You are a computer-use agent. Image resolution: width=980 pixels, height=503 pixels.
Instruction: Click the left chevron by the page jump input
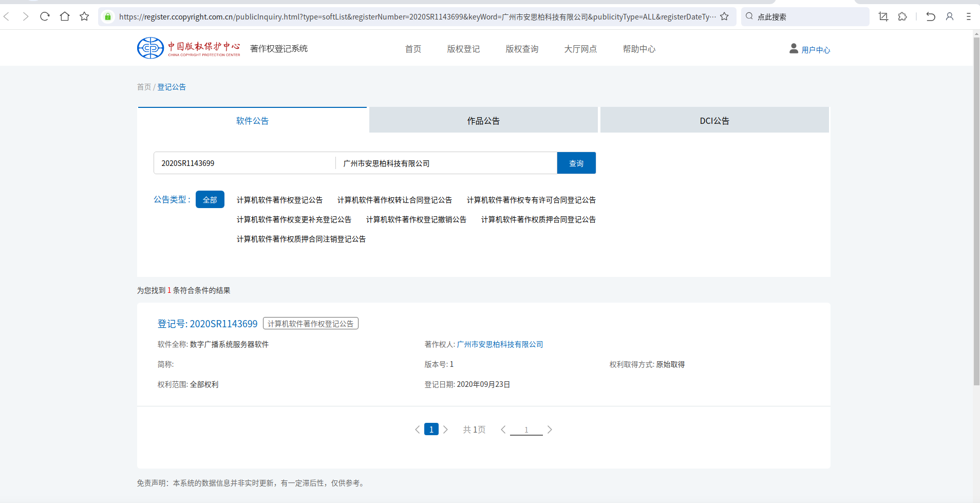tap(503, 430)
